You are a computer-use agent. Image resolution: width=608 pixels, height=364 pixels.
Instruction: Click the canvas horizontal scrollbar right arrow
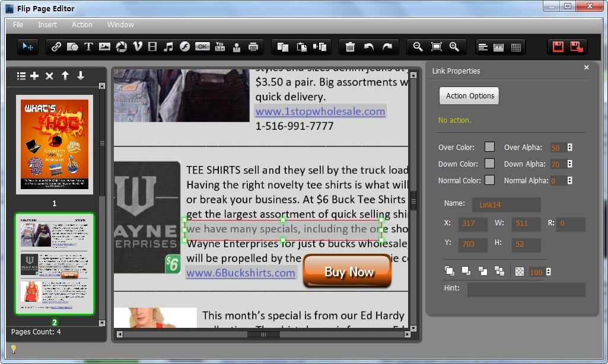407,334
